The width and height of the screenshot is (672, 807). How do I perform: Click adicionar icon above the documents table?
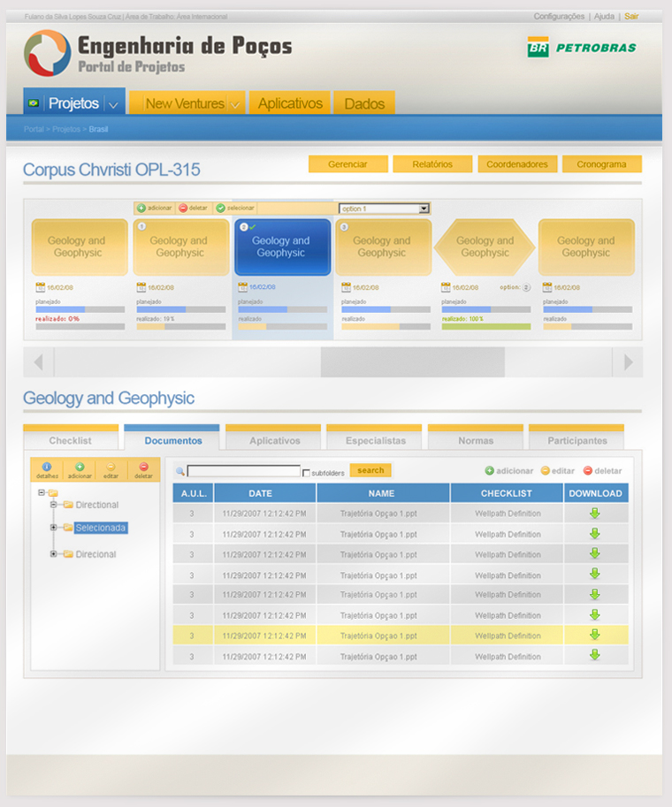(490, 470)
